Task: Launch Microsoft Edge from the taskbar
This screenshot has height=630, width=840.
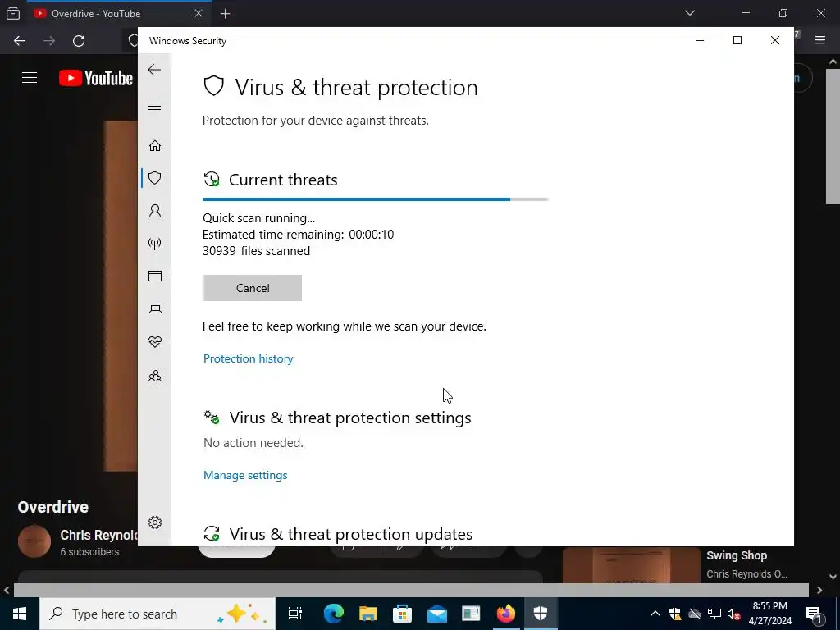Action: (333, 614)
